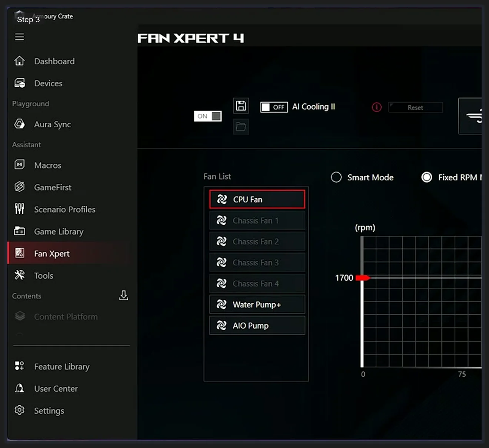Click the GameFirst sidebar icon
Viewport: 489px width, 448px height.
click(19, 187)
